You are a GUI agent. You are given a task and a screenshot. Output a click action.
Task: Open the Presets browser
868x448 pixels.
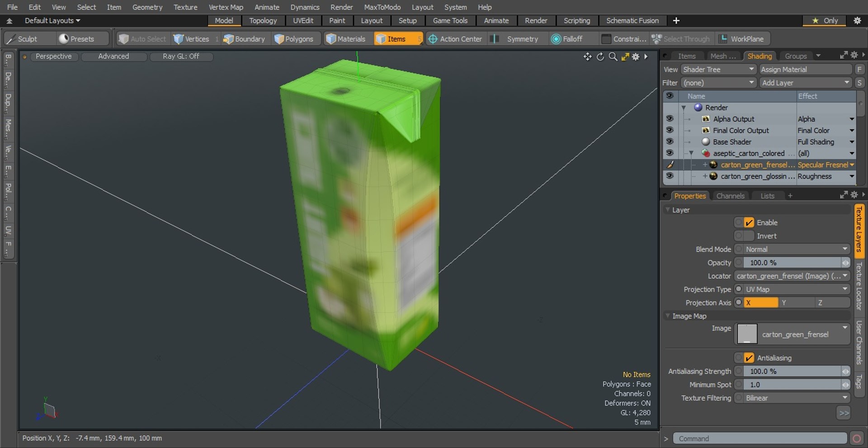pyautogui.click(x=83, y=39)
